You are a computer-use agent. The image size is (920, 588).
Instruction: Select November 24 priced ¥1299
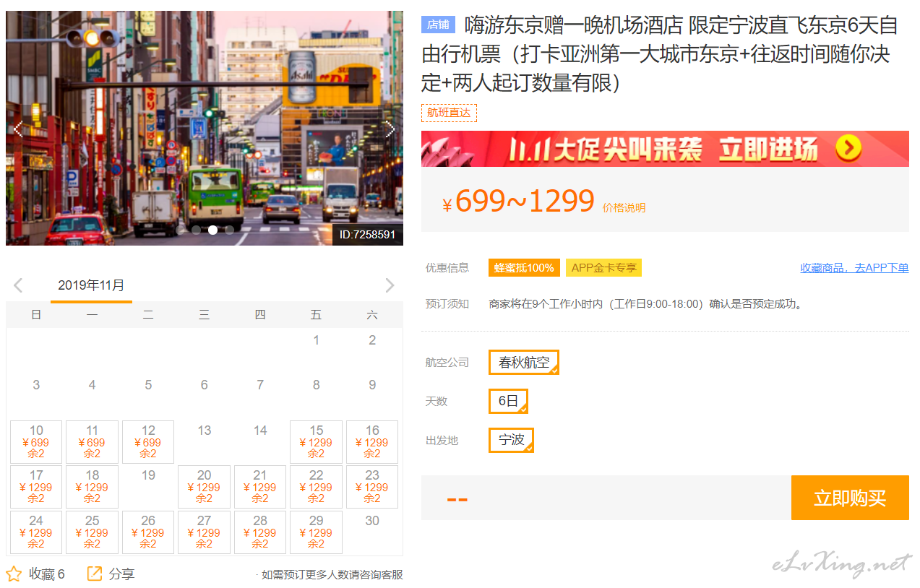tap(36, 532)
